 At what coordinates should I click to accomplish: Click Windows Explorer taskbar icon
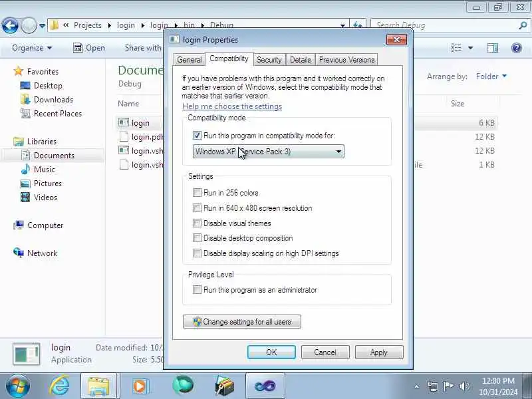click(98, 386)
